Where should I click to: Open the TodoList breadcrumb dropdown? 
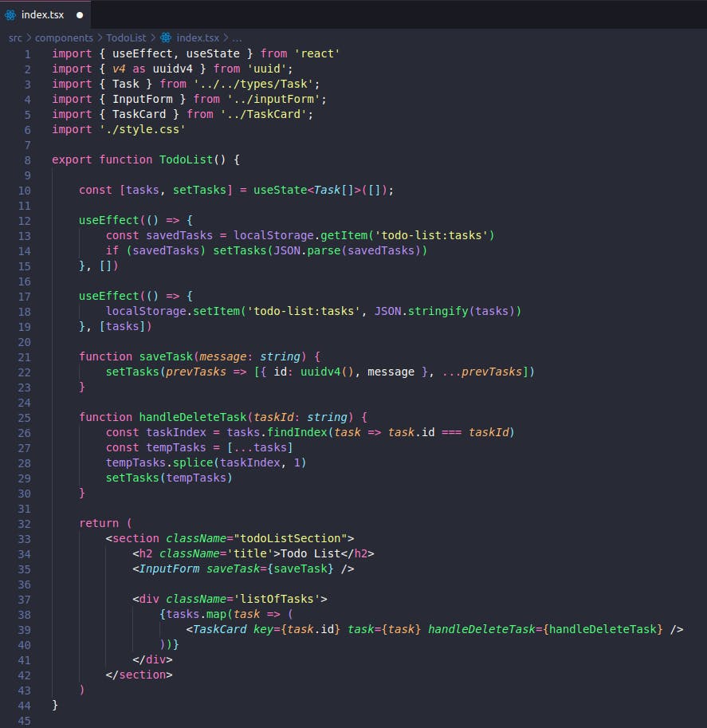click(x=126, y=37)
